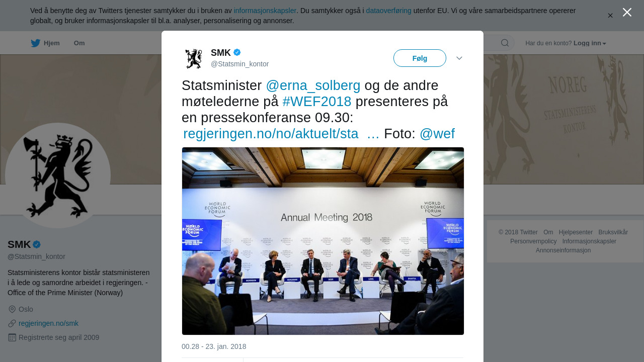Expand the tweet options chevron

459,58
